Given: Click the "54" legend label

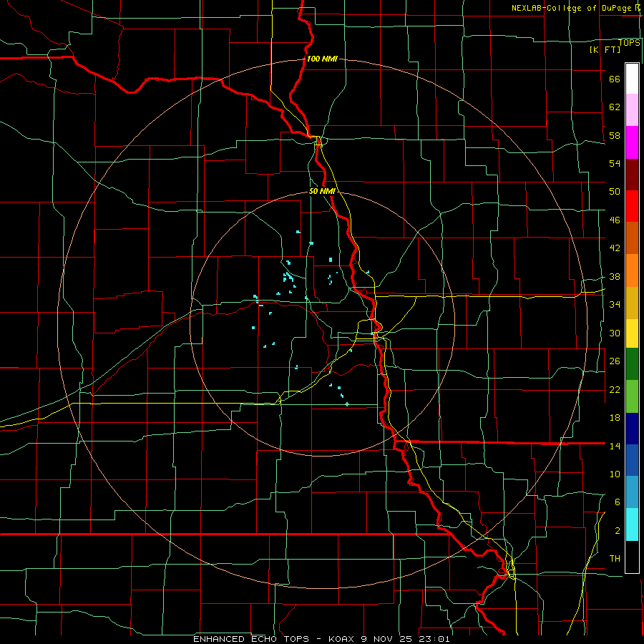Looking at the screenshot, I should pos(615,163).
